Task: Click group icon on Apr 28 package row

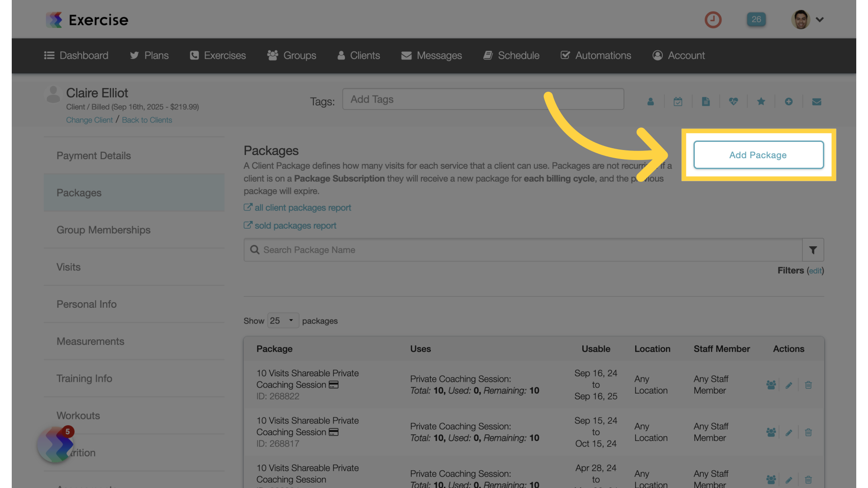Action: coord(771,479)
